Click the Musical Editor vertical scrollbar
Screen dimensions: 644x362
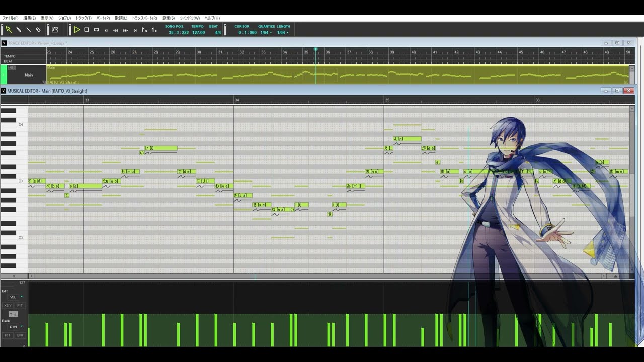(x=632, y=189)
